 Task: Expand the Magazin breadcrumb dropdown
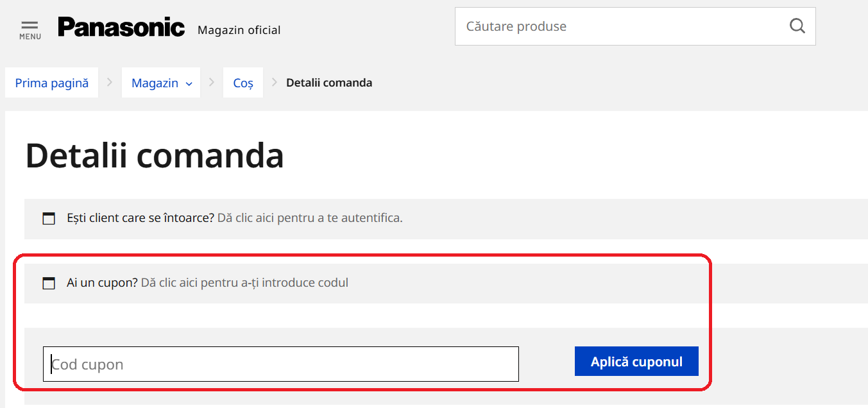point(189,83)
